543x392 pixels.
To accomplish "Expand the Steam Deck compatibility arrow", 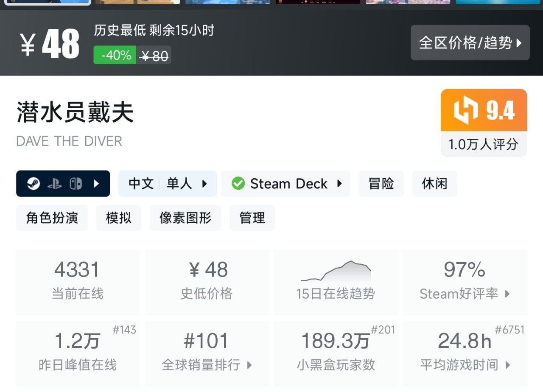I will (339, 184).
